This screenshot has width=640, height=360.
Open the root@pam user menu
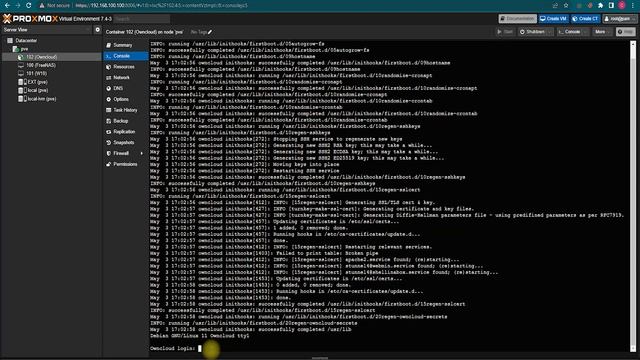[x=620, y=19]
